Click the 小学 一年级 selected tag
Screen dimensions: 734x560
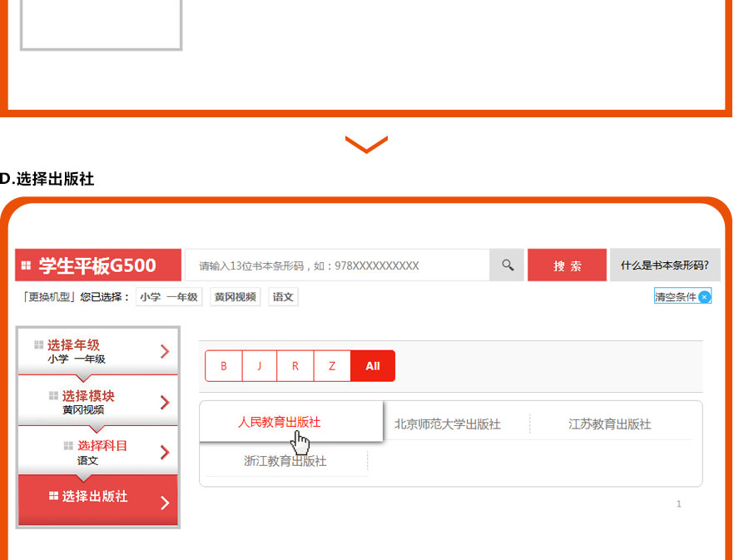point(169,297)
